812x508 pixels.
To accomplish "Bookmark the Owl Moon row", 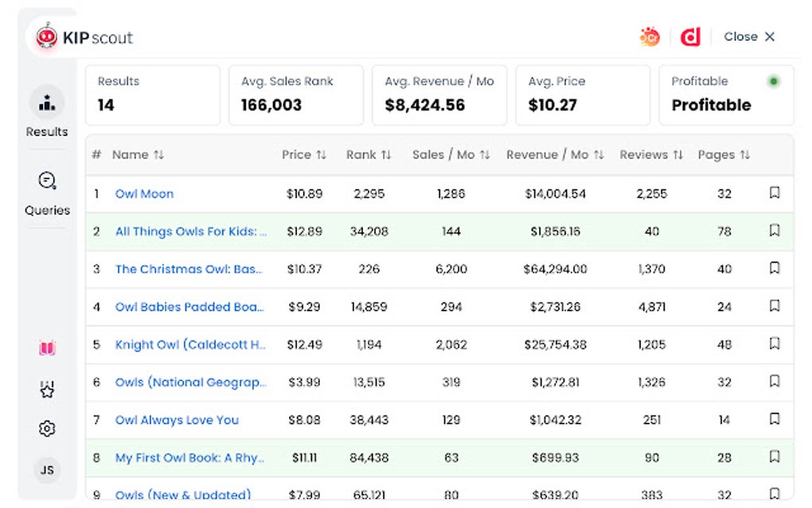I will (x=775, y=193).
